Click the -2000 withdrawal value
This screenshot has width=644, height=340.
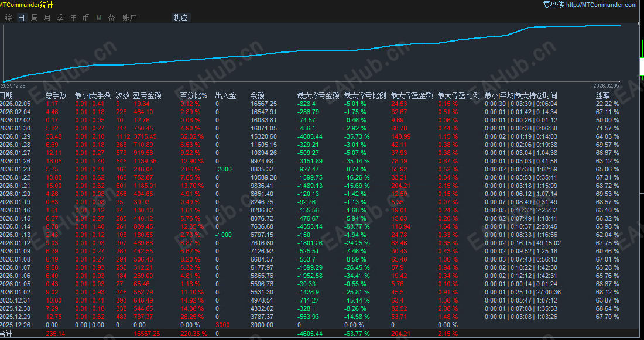click(224, 169)
